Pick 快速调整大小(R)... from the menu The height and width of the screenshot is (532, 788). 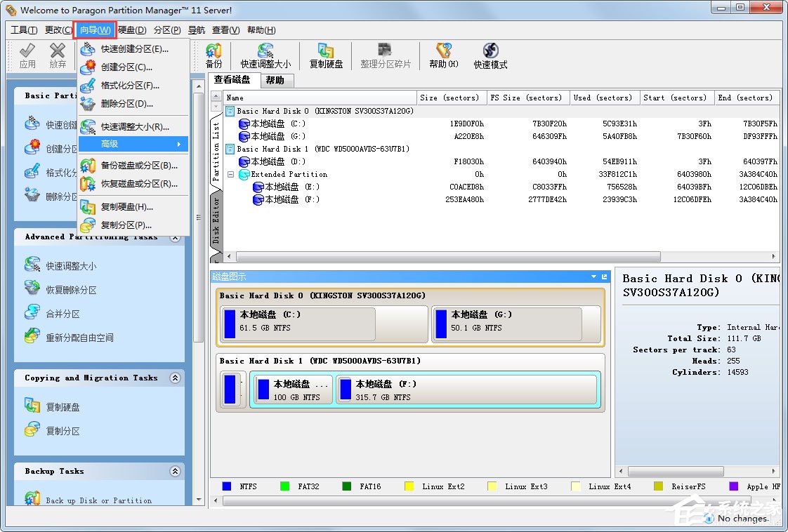133,126
